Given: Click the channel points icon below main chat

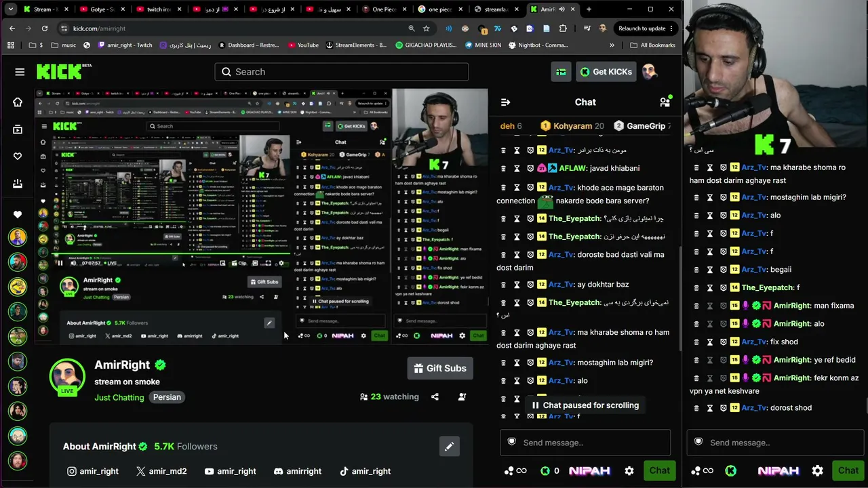Looking at the screenshot, I should point(515,470).
